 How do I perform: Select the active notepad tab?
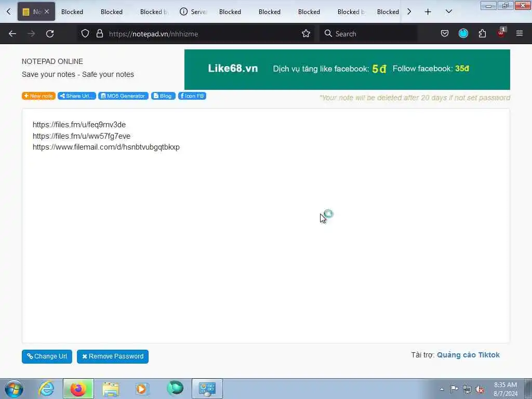pos(36,12)
